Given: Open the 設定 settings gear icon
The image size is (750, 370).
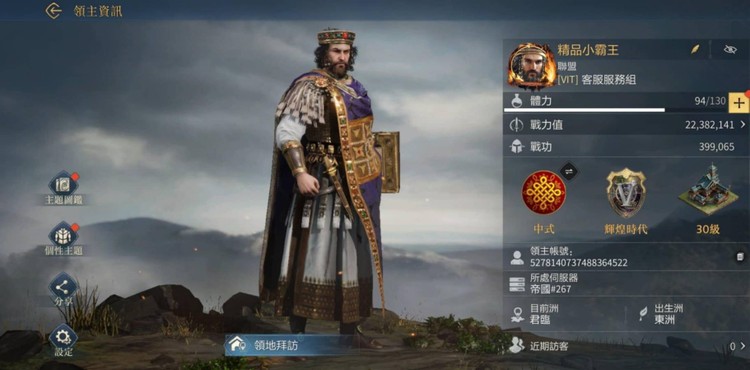Looking at the screenshot, I should click(64, 337).
